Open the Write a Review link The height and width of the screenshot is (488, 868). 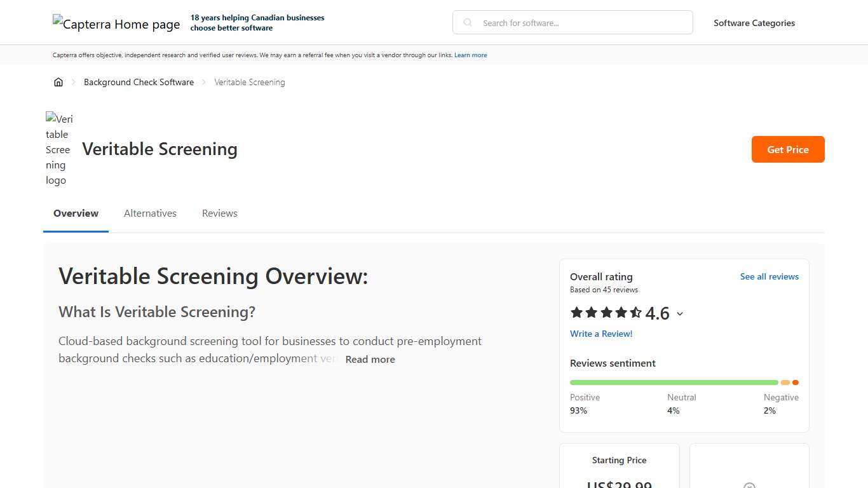(601, 334)
